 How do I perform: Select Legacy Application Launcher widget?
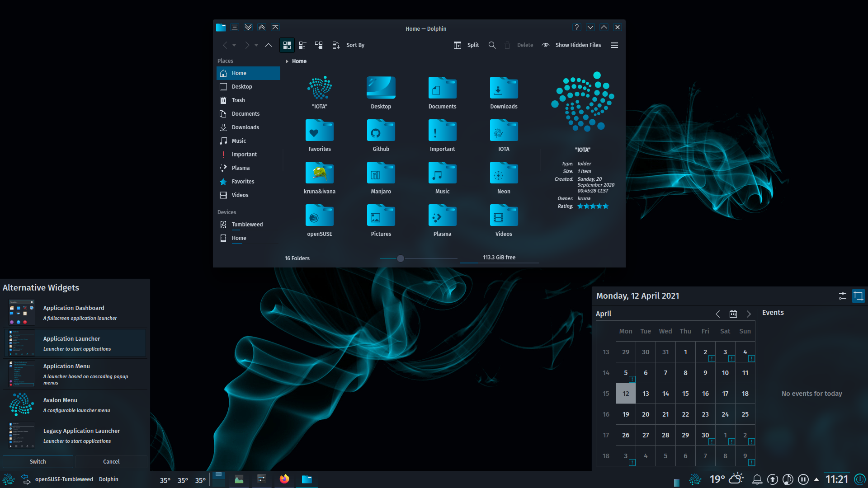(75, 436)
